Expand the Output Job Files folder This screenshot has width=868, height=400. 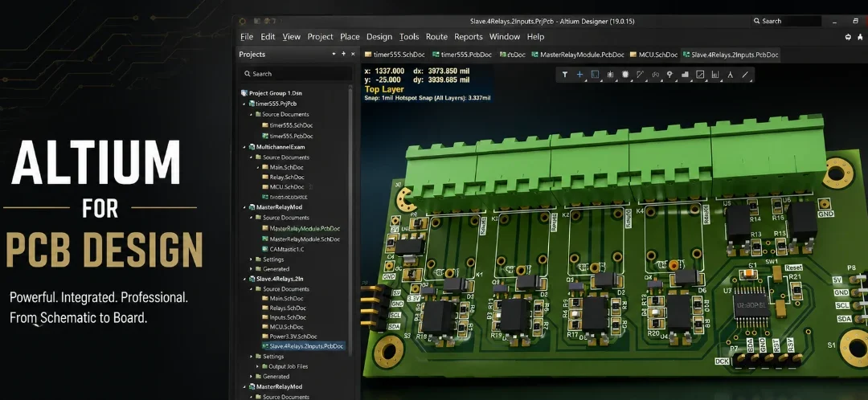(257, 366)
